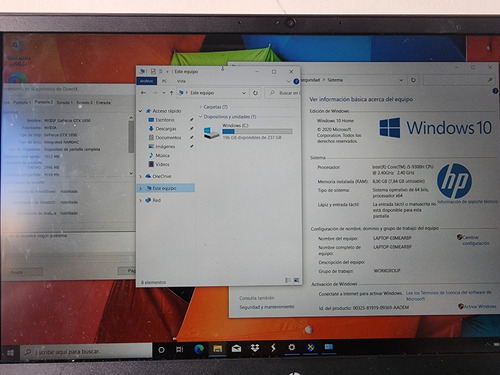Open Imágenes in the navigation pane
Image resolution: width=500 pixels, height=375 pixels.
pos(162,147)
